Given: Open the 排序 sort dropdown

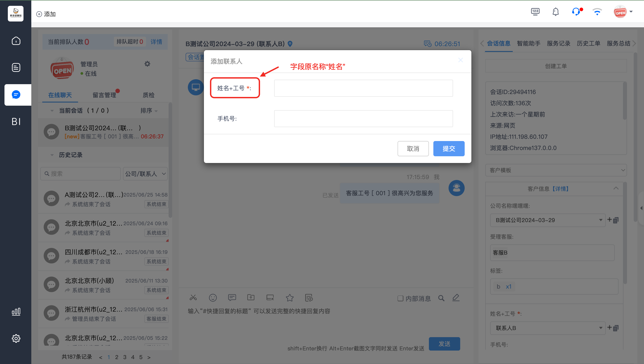Looking at the screenshot, I should (x=149, y=111).
